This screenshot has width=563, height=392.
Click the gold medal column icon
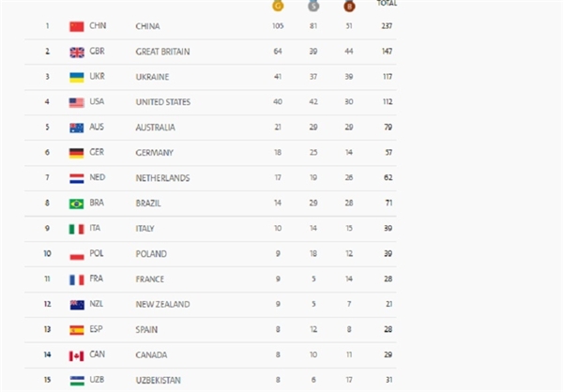pyautogui.click(x=278, y=6)
